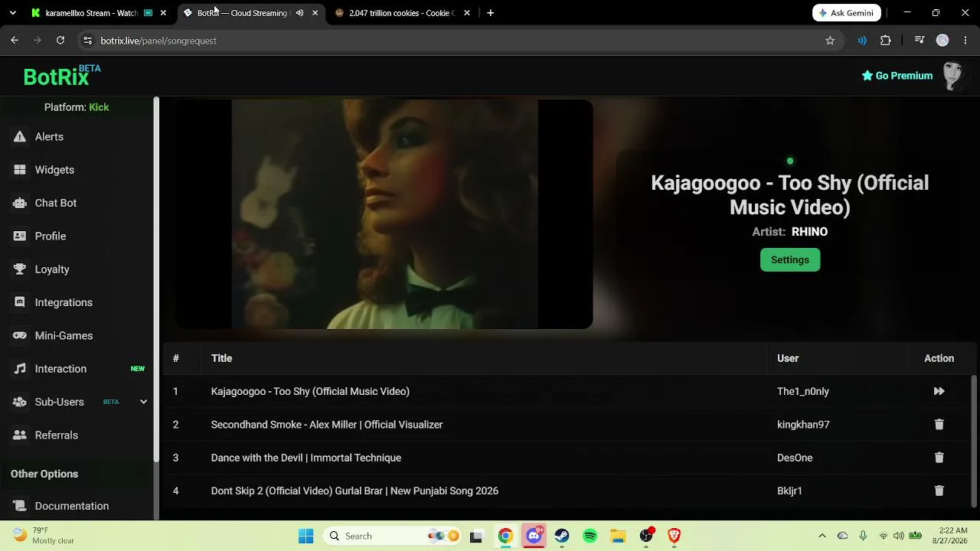
Task: Click the green Settings button
Action: pos(790,260)
